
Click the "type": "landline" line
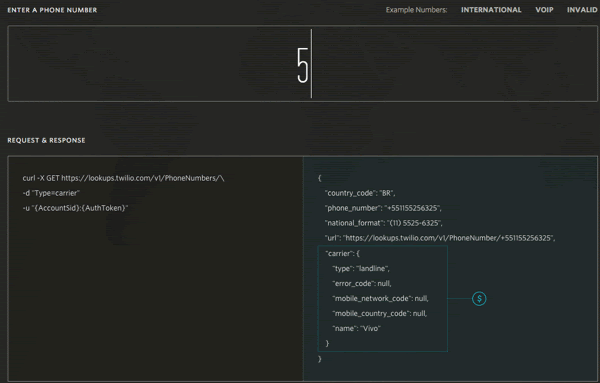(x=360, y=269)
